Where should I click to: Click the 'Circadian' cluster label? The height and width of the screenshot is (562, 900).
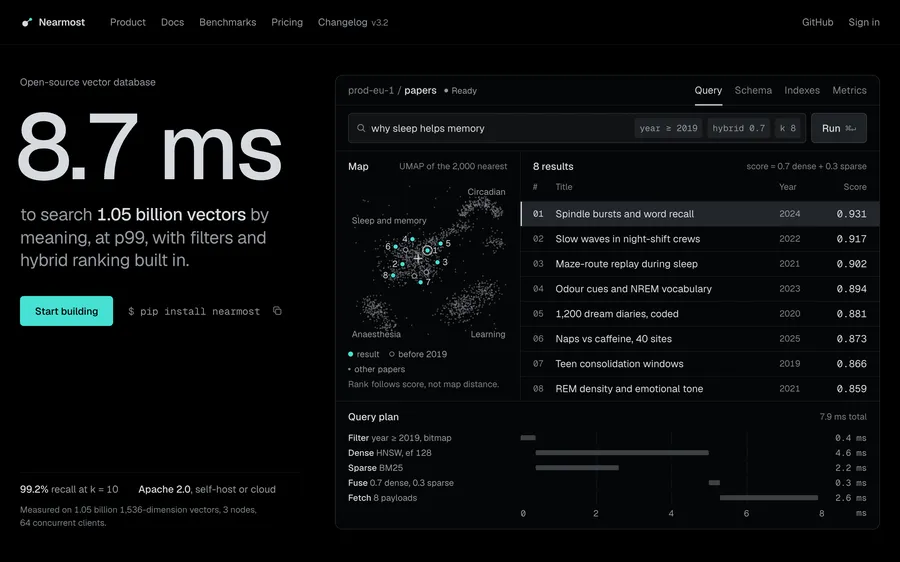(486, 192)
